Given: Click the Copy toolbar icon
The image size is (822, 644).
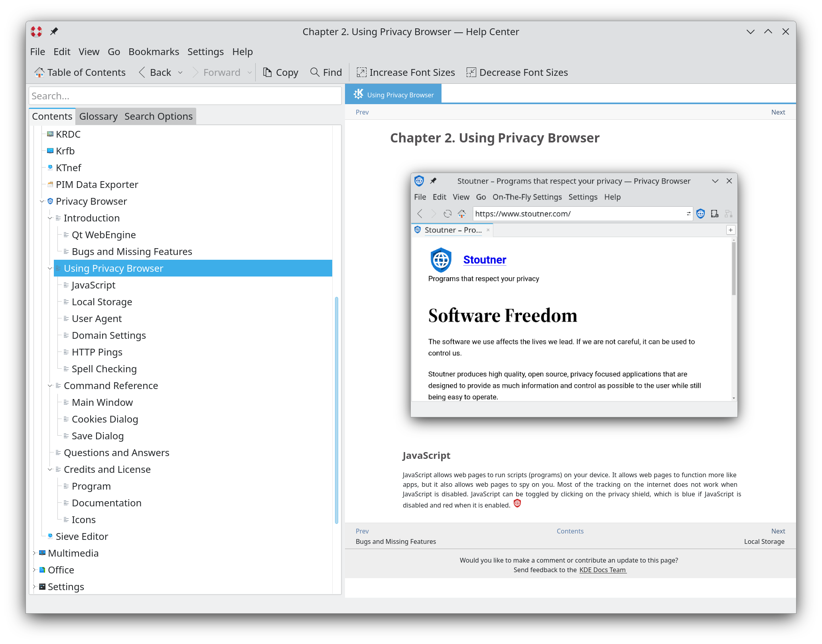Looking at the screenshot, I should point(267,72).
